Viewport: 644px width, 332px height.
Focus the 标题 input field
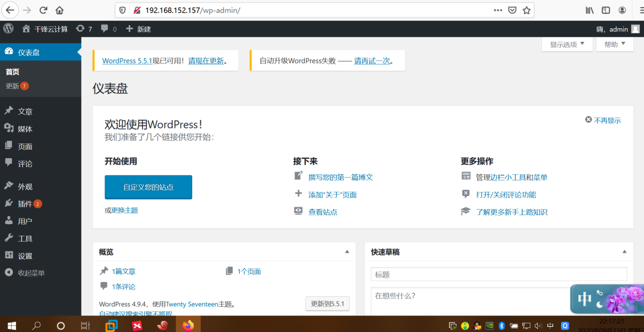point(499,274)
